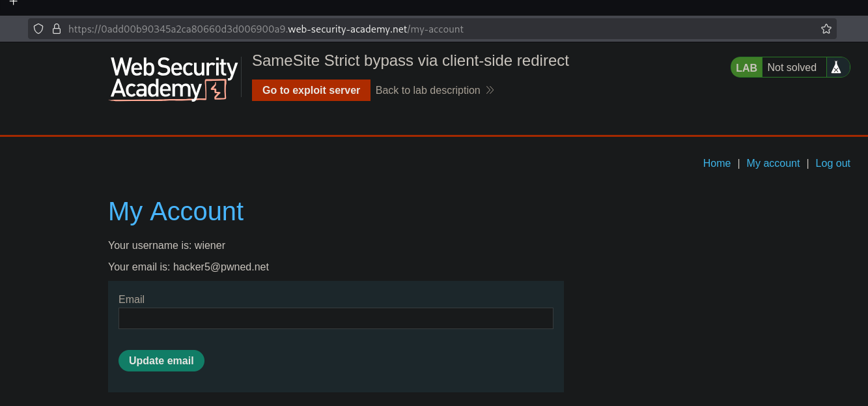Click the tracking protection shield icon
This screenshot has width=868, height=406.
pyautogui.click(x=38, y=29)
